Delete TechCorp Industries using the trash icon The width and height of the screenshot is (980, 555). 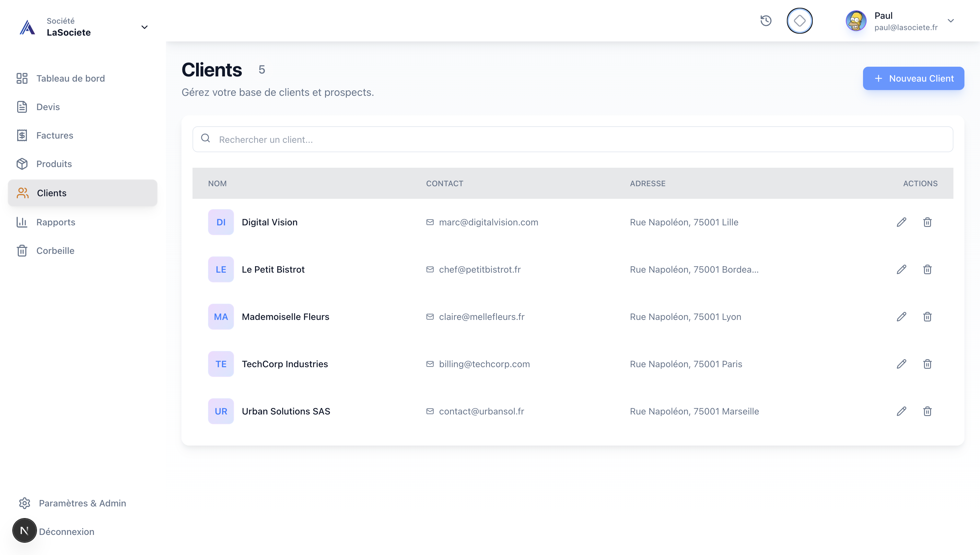pos(927,364)
